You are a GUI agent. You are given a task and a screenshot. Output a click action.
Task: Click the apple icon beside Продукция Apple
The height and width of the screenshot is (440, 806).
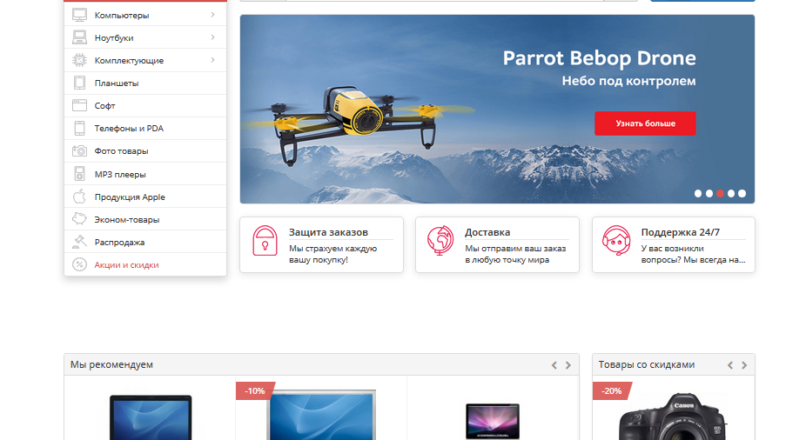click(79, 196)
